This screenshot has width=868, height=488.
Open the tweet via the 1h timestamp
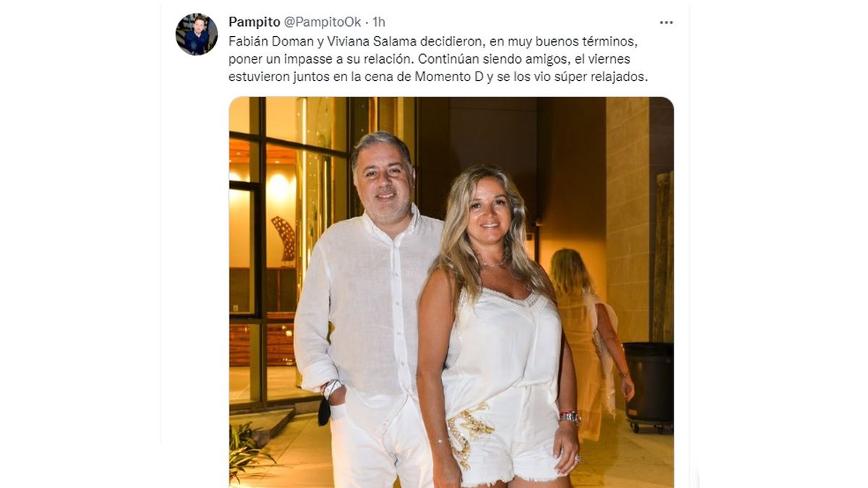379,22
